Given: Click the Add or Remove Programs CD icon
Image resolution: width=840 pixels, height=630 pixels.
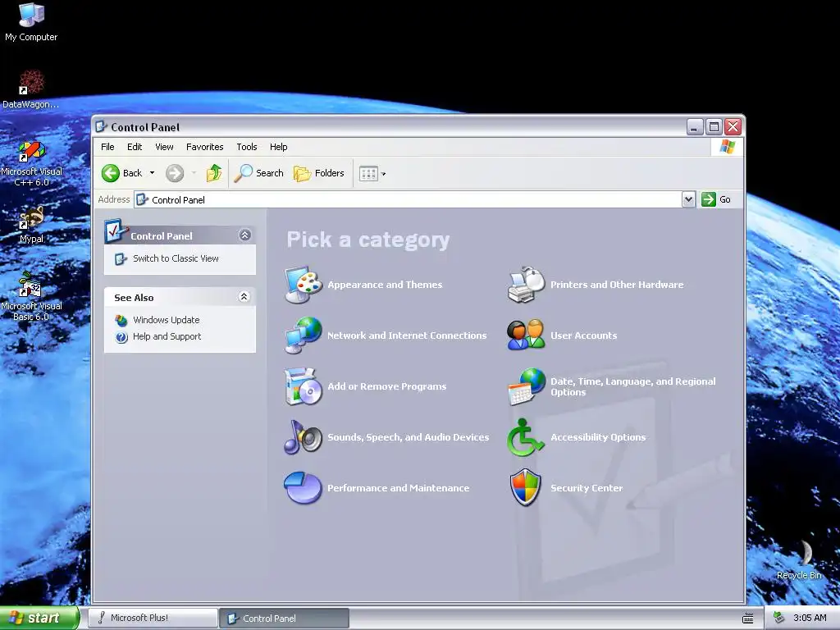Looking at the screenshot, I should (x=304, y=386).
